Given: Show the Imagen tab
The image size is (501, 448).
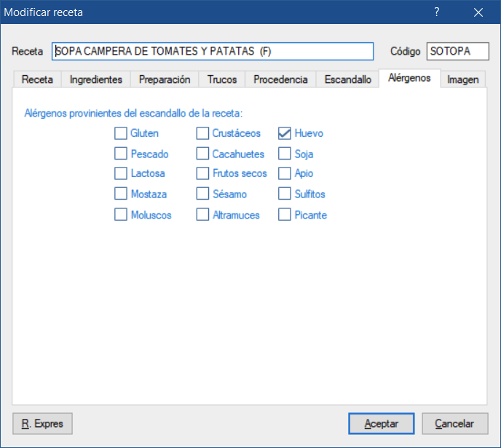Looking at the screenshot, I should pos(462,80).
